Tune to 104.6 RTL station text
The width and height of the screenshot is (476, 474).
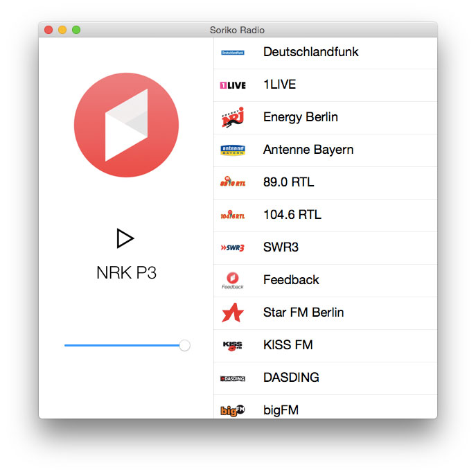click(292, 215)
